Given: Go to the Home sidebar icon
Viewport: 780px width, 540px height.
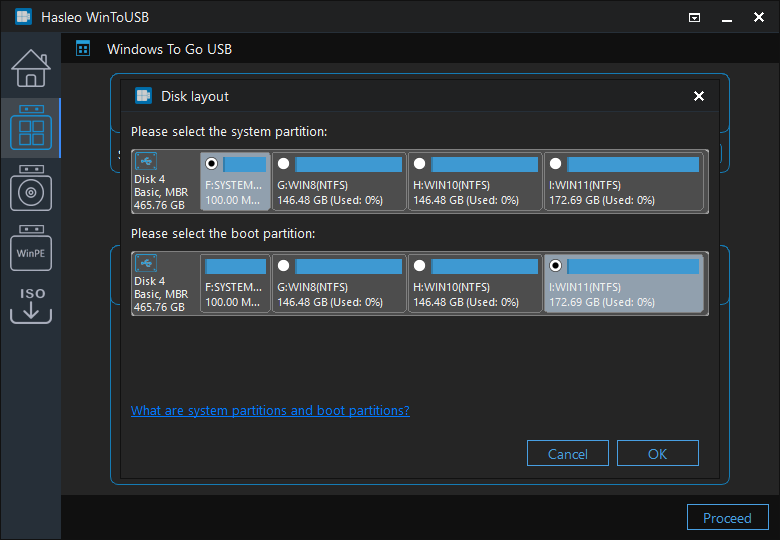Looking at the screenshot, I should click(31, 68).
